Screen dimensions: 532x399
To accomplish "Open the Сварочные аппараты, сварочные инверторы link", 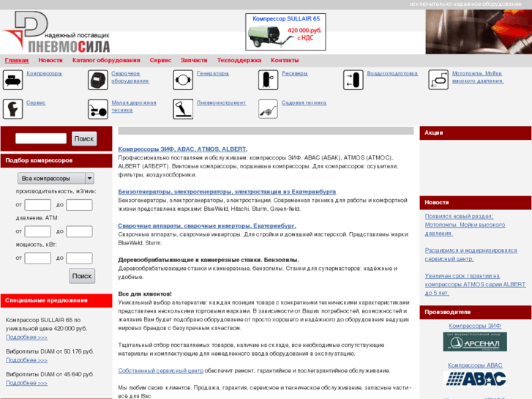I will pyautogui.click(x=207, y=225).
